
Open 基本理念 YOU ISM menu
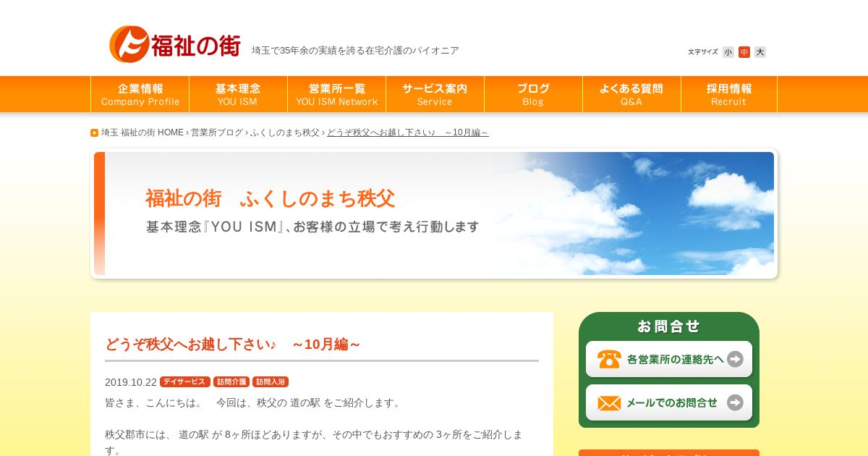(x=238, y=94)
